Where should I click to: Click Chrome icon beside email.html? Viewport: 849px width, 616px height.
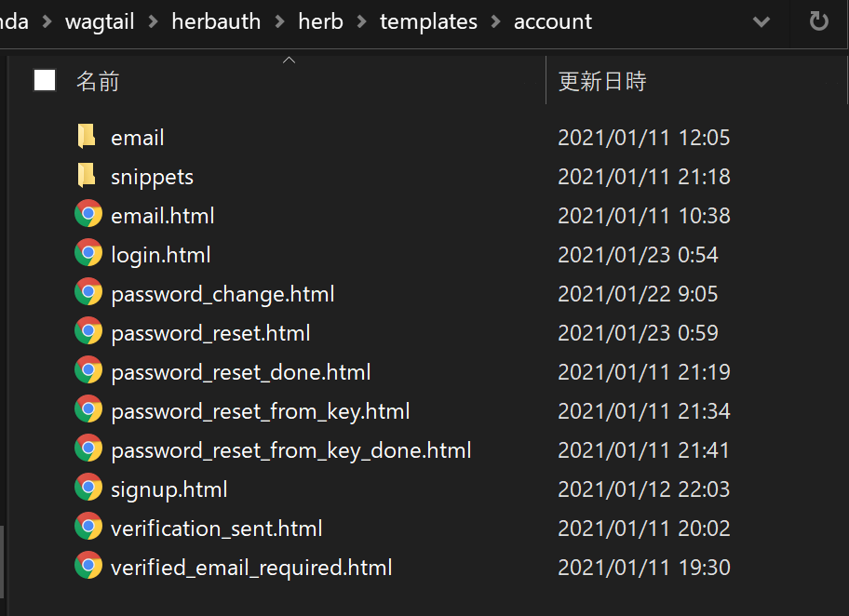(x=88, y=215)
